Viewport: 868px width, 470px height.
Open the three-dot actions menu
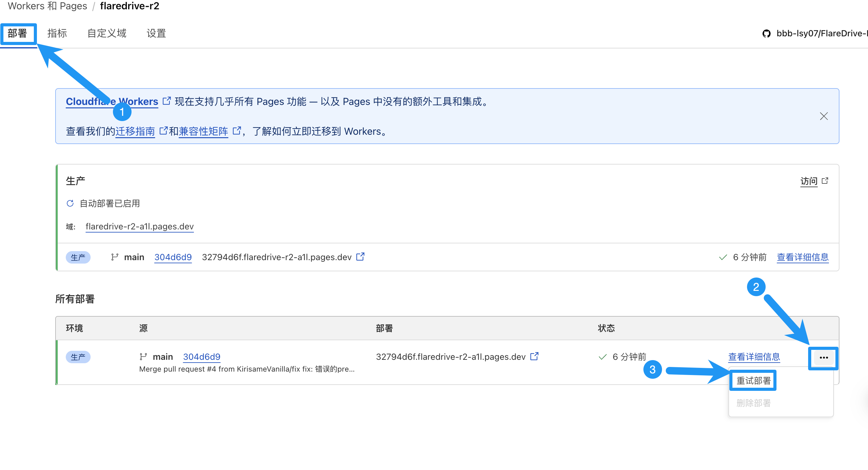click(824, 358)
